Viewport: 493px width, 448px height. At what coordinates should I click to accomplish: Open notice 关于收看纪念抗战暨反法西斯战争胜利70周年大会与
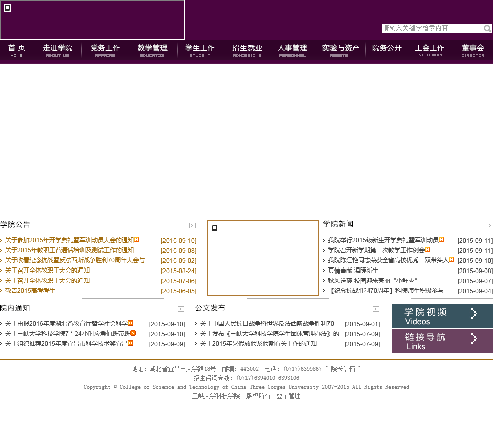[75, 260]
